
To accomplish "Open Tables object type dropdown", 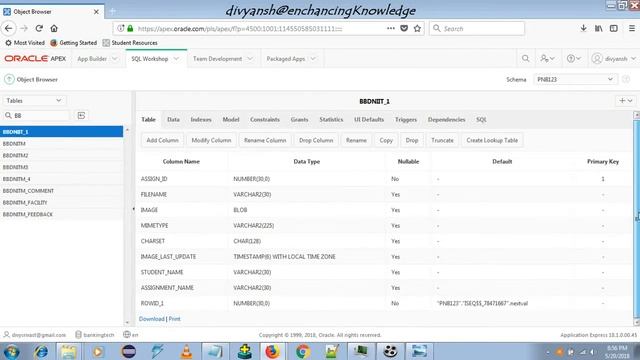I will click(34, 100).
